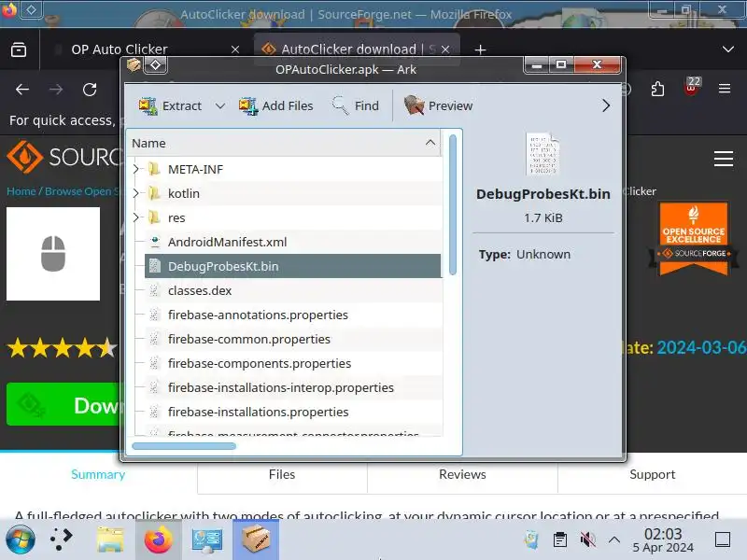Screen dimensions: 747x560
Task: Click the activities icon in taskbar
Action: [61, 539]
